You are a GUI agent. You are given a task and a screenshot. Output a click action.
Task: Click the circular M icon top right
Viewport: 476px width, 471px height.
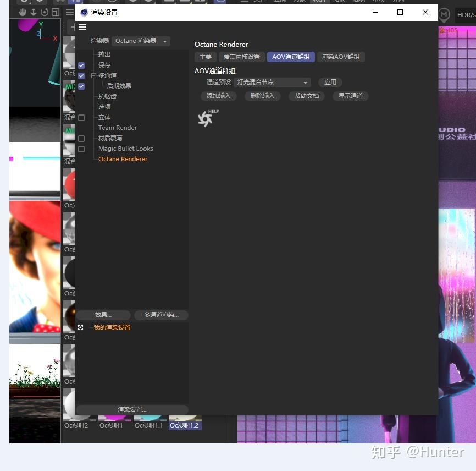[x=443, y=15]
